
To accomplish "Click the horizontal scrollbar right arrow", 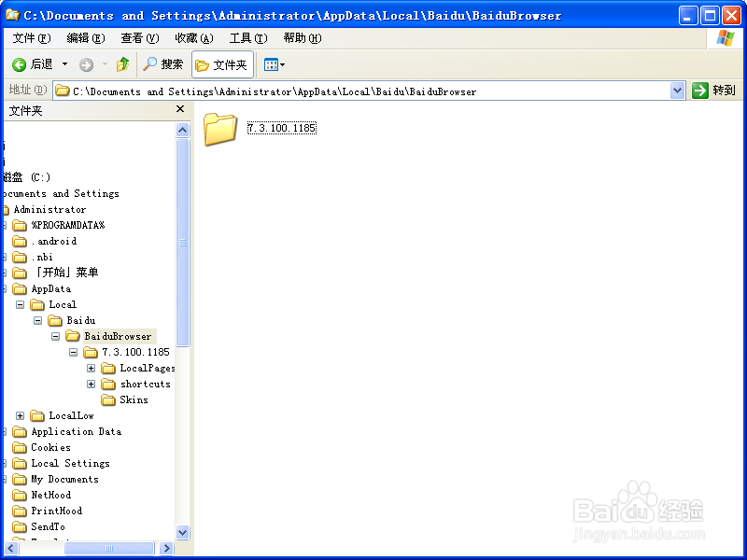I will 166,549.
